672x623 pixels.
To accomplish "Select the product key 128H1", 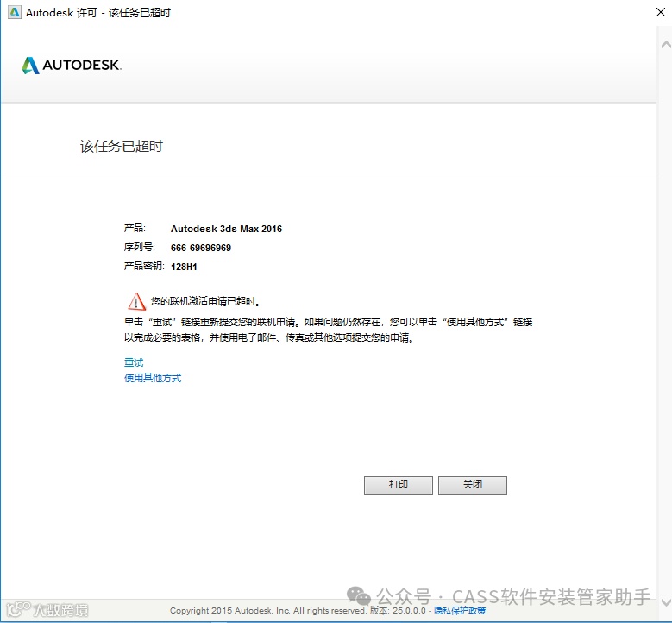I will coord(184,267).
